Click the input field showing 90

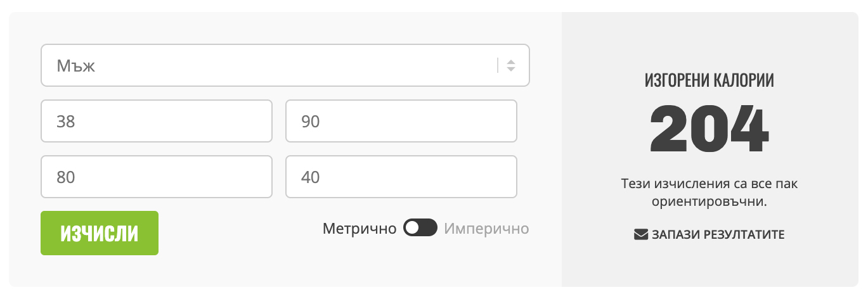point(401,121)
